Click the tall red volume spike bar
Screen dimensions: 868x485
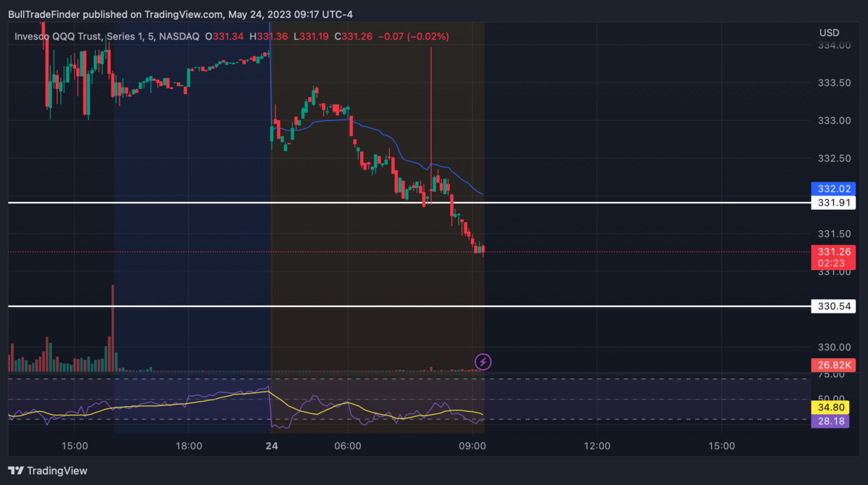coord(113,328)
